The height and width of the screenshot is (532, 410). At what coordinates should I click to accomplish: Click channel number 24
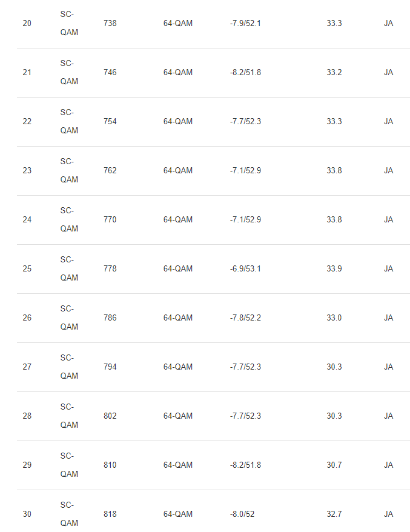click(27, 220)
